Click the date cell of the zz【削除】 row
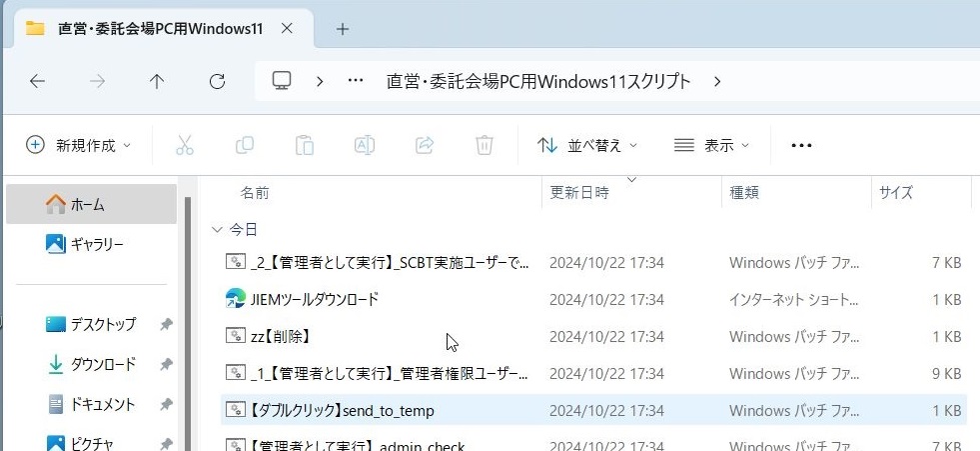Screen dimensions: 980x451 606,337
